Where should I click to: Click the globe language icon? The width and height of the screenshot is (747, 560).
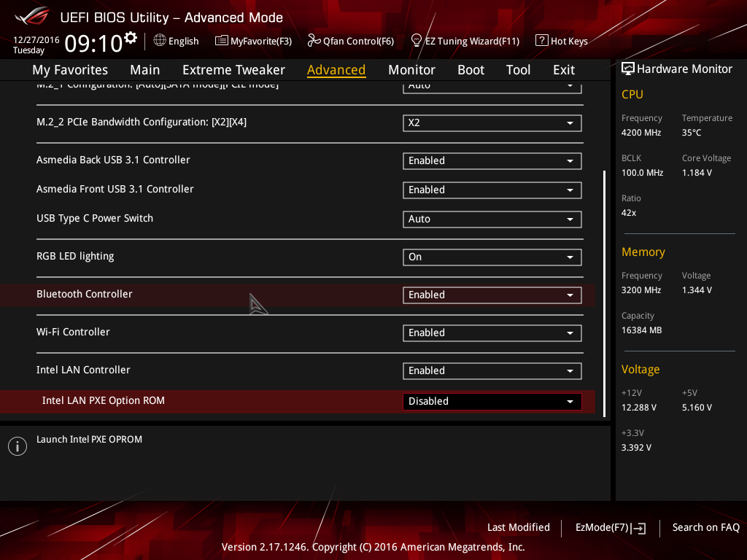(160, 41)
